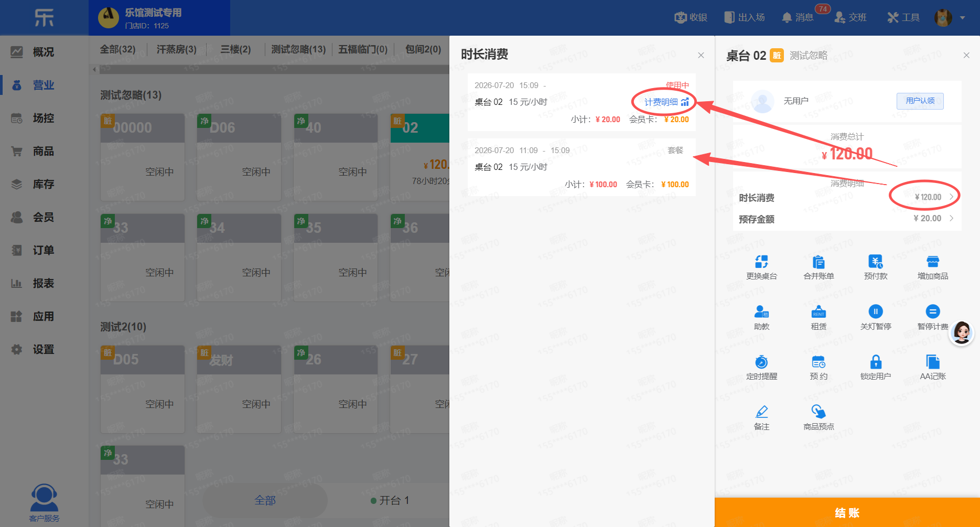Click the 锁定用户 lock user icon
980x527 pixels.
click(876, 362)
